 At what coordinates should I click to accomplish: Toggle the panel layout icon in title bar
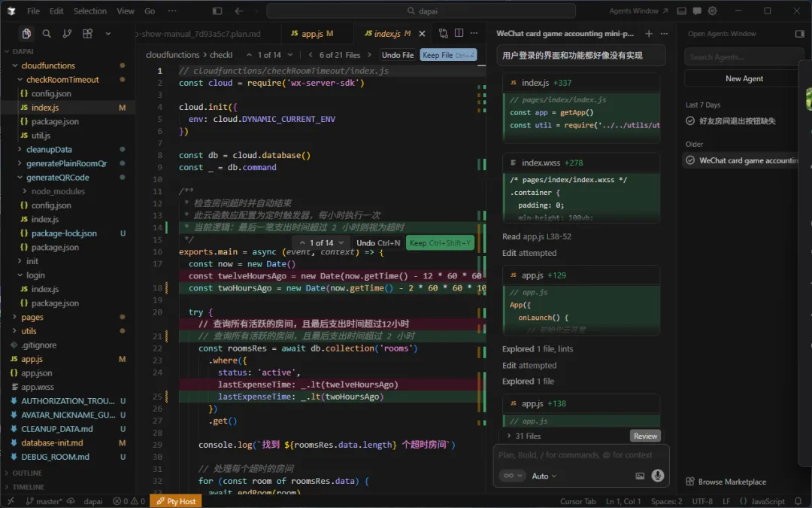[x=681, y=11]
